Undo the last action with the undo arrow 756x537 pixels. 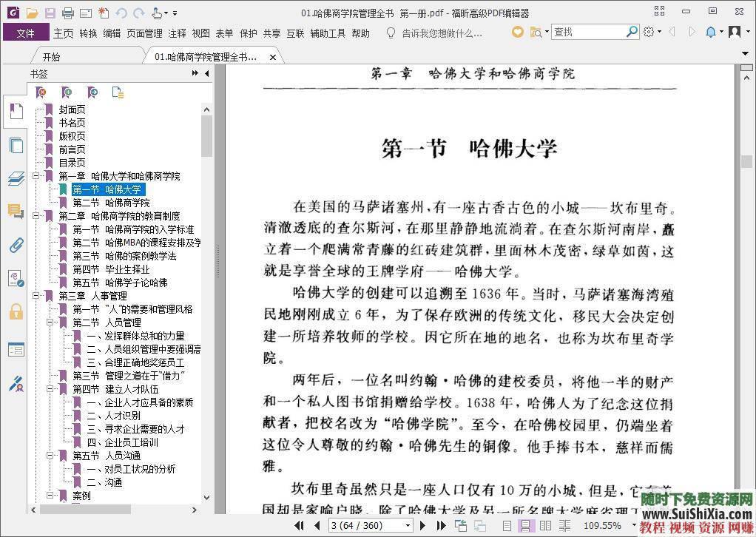(x=121, y=13)
